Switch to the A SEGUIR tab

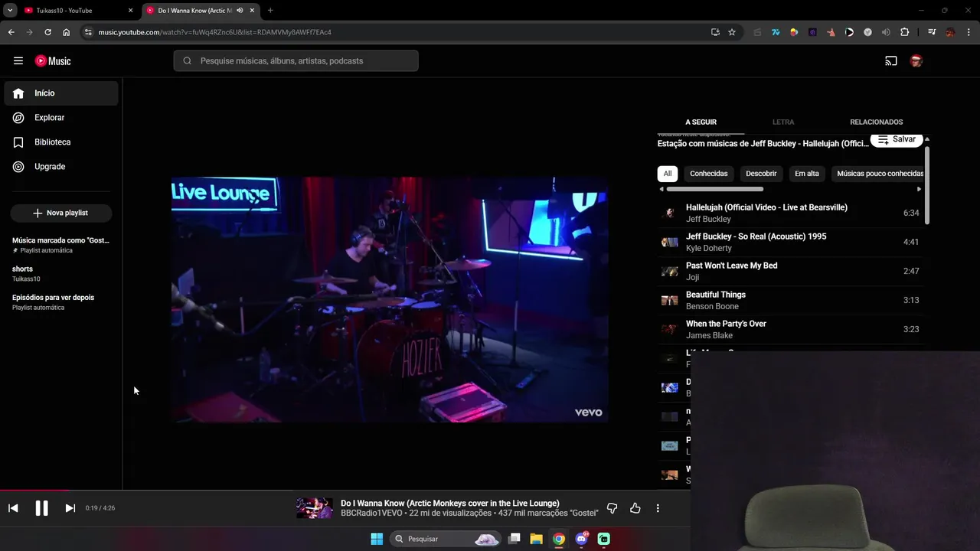pyautogui.click(x=701, y=122)
